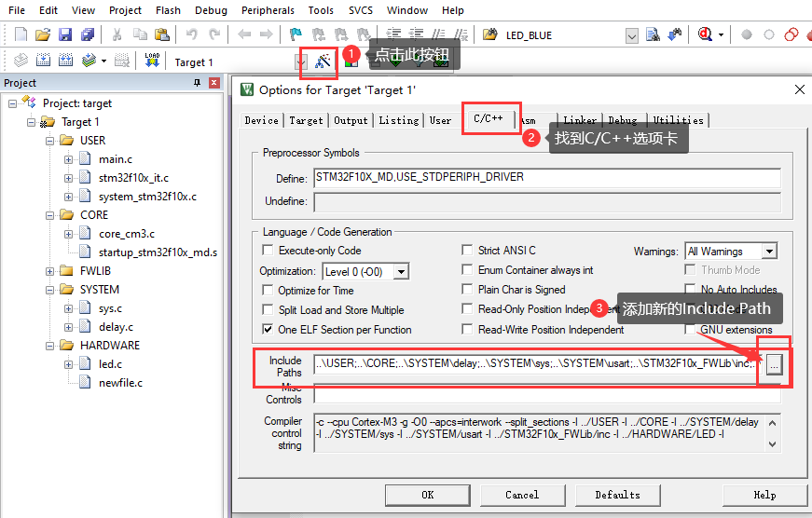The width and height of the screenshot is (812, 518).
Task: Click the Undo arrow icon
Action: [x=192, y=34]
